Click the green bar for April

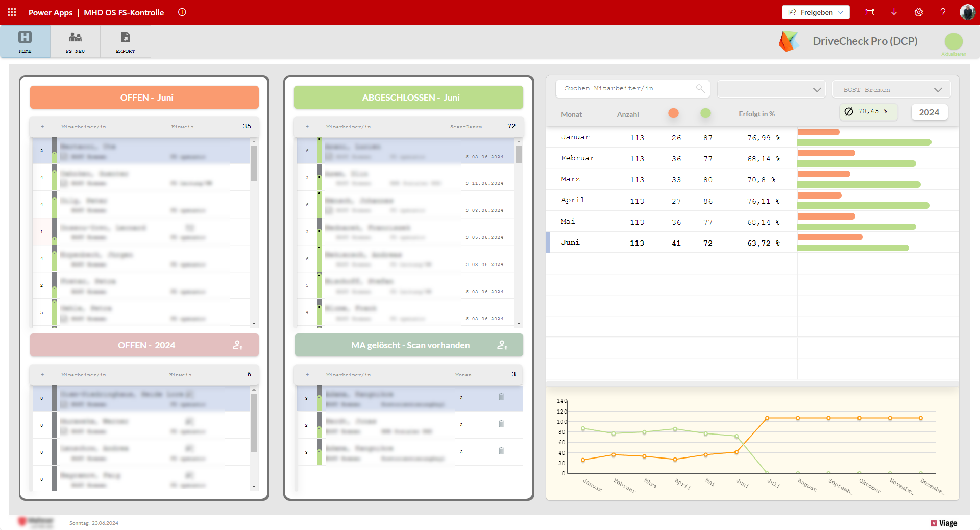864,205
